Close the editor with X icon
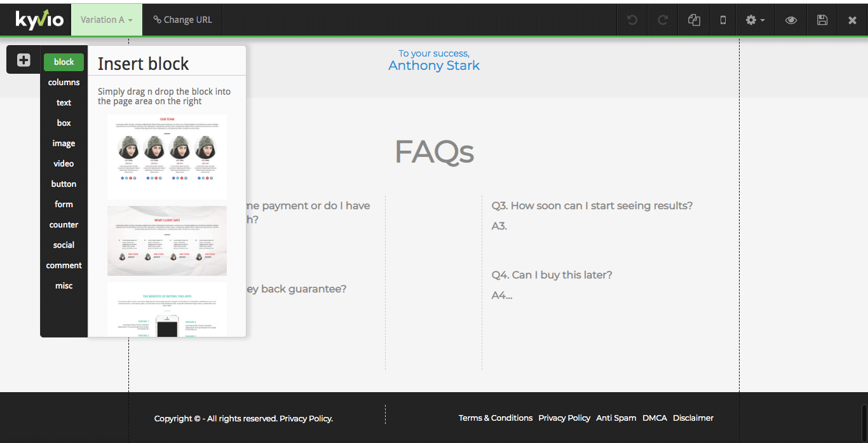868x443 pixels. click(x=853, y=20)
